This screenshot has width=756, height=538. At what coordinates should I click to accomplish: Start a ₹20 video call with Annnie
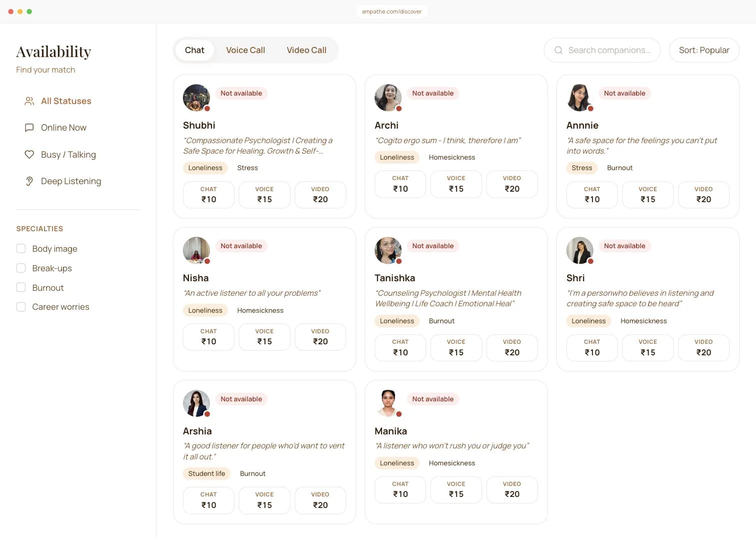(703, 195)
